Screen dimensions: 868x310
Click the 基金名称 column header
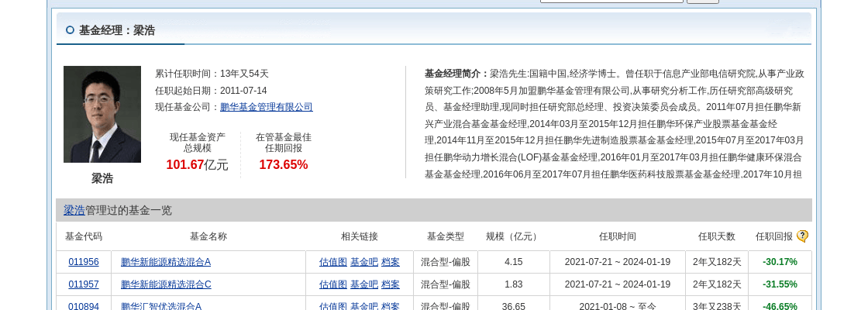[208, 236]
